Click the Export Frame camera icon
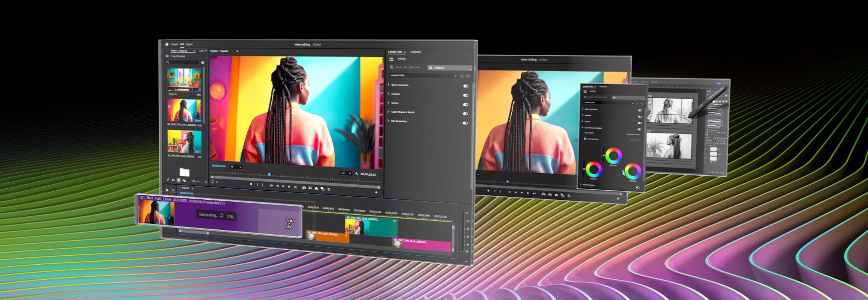The height and width of the screenshot is (300, 868). [x=316, y=188]
